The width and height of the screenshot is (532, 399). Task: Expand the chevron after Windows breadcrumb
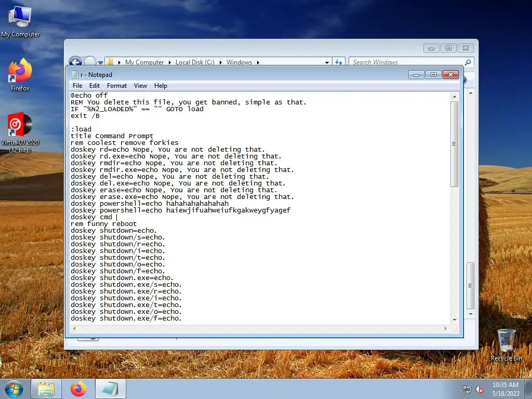point(258,62)
